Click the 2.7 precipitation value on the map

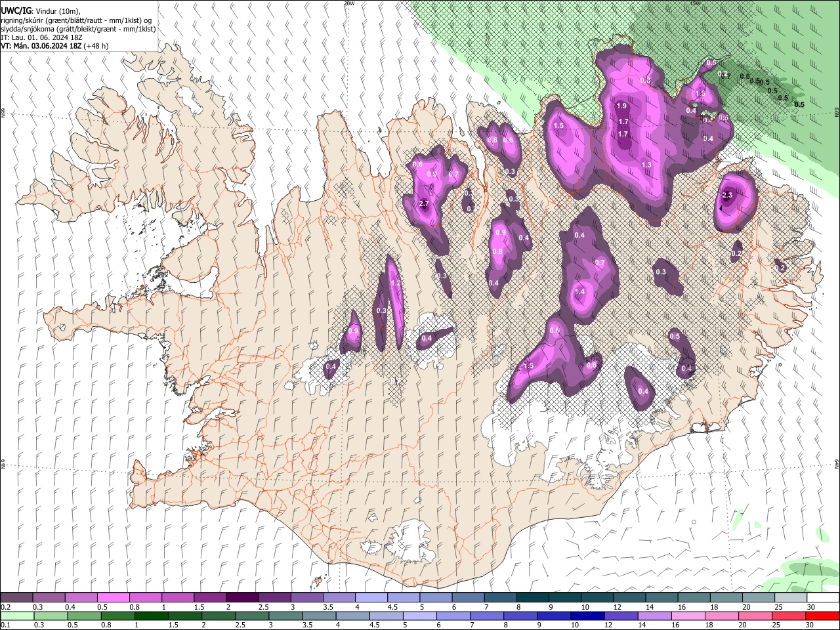(424, 204)
